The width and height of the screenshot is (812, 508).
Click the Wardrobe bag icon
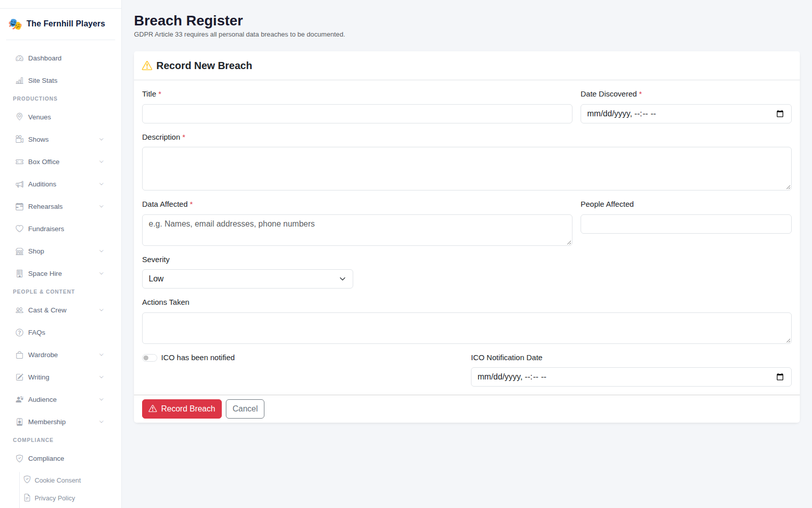(x=19, y=355)
